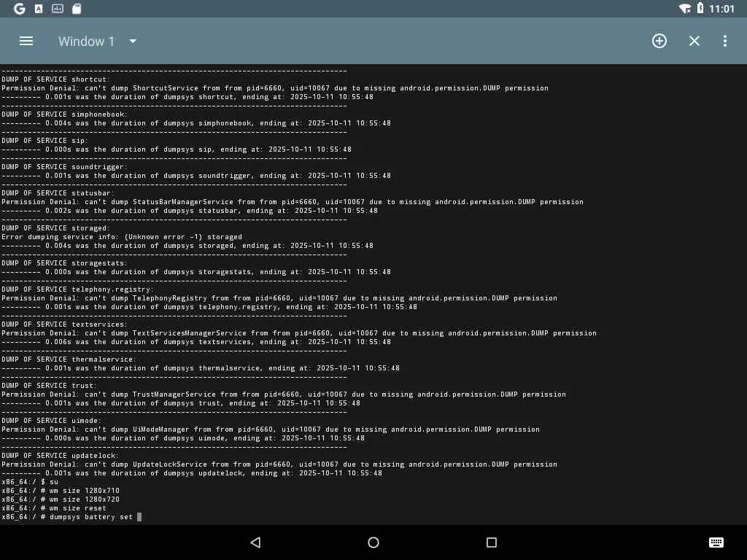The height and width of the screenshot is (560, 747).
Task: Open the hamburger navigation menu
Action: click(26, 41)
